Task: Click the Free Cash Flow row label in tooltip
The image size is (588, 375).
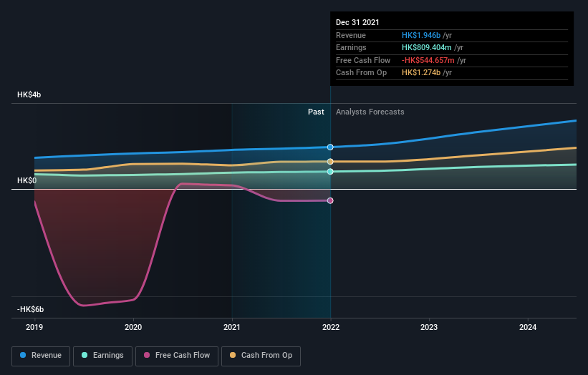Action: click(x=363, y=60)
